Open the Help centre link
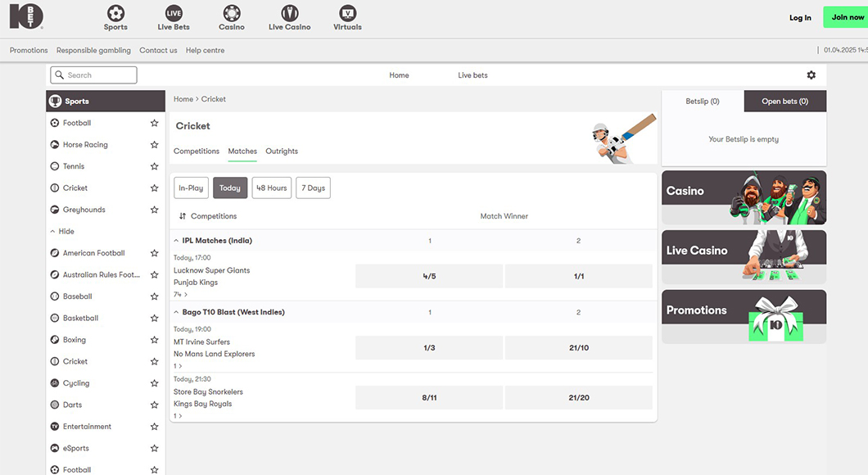The image size is (868, 475). click(x=205, y=51)
